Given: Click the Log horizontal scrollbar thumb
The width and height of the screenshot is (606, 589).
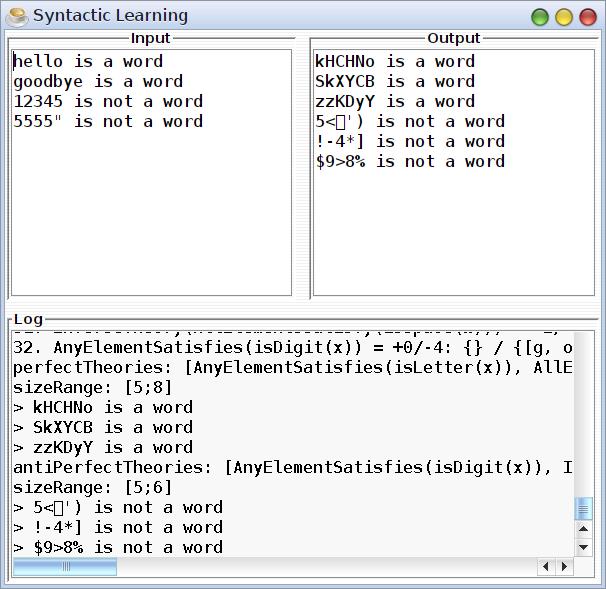Looking at the screenshot, I should [x=65, y=567].
